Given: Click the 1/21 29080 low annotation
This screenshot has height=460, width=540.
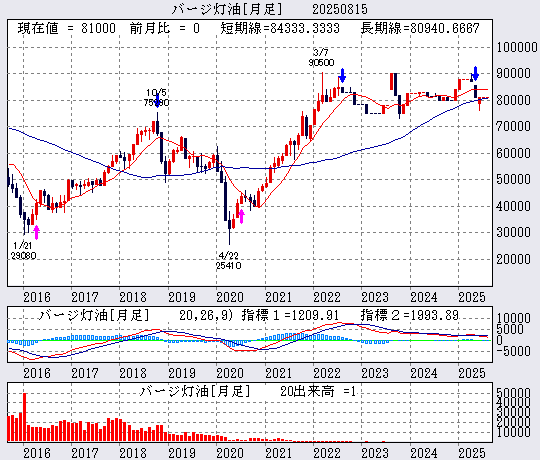Looking at the screenshot, I should (23, 251).
